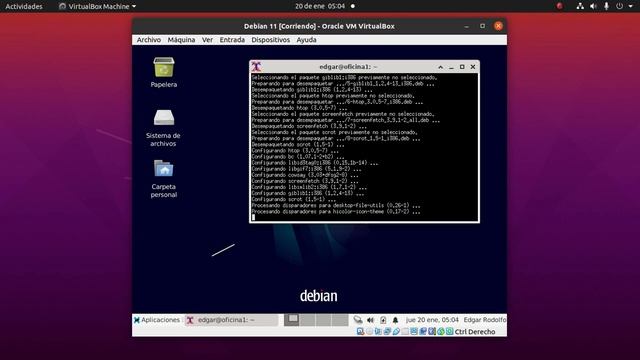Viewport: 640px width, 360px height.
Task: Open the Máquina menu
Action: (181, 40)
